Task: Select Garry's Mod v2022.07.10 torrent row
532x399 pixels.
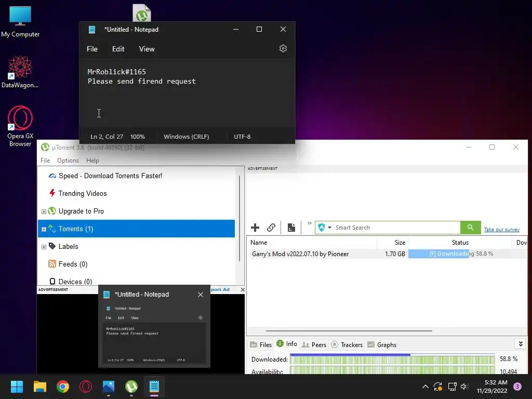Action: click(x=388, y=254)
